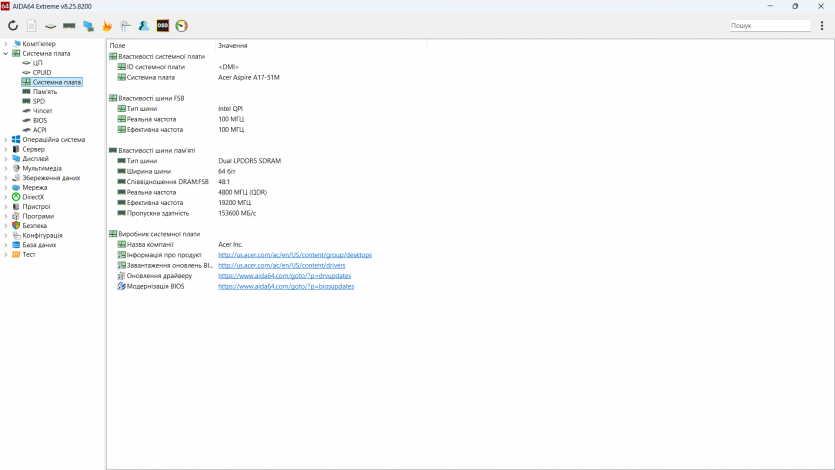This screenshot has height=470, width=835.
Task: Click the Значення column header
Action: click(232, 46)
